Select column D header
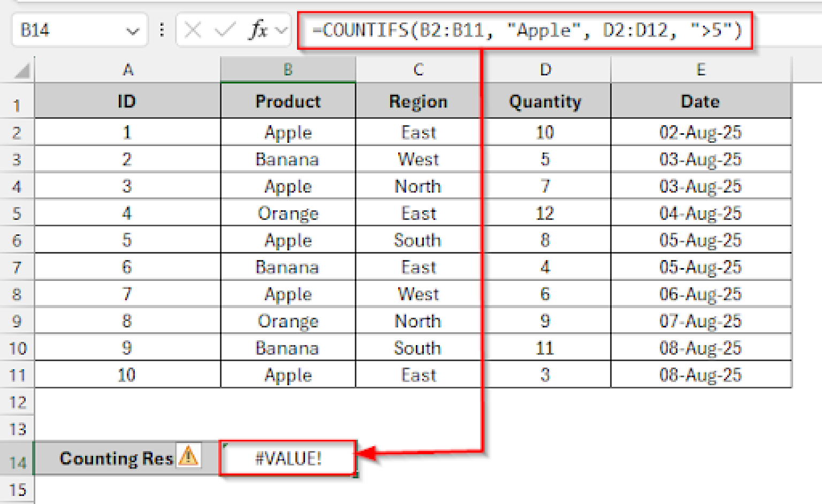Image resolution: width=822 pixels, height=504 pixels. pyautogui.click(x=545, y=70)
